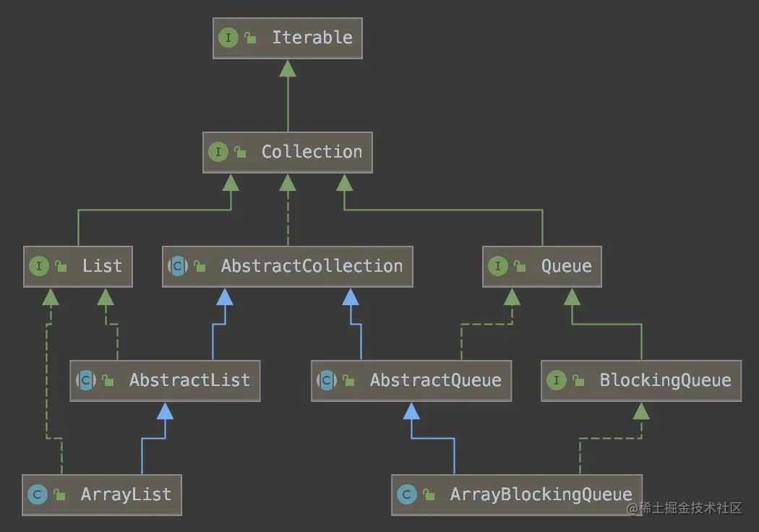This screenshot has height=532, width=759.
Task: Select the AbstractList label text
Action: [x=189, y=380]
